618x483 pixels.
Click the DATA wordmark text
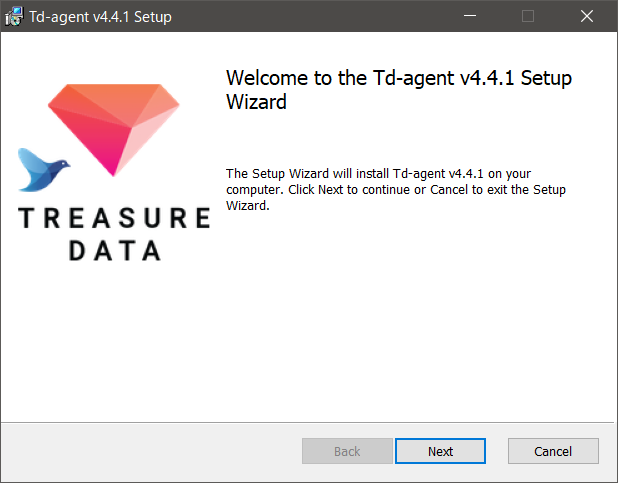click(x=115, y=250)
